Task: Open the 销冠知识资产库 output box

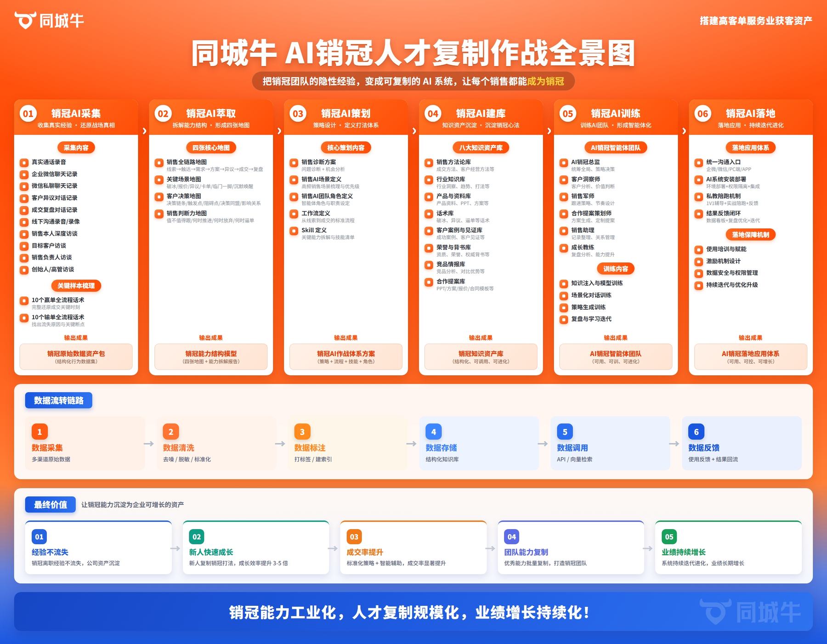Action: tap(481, 357)
